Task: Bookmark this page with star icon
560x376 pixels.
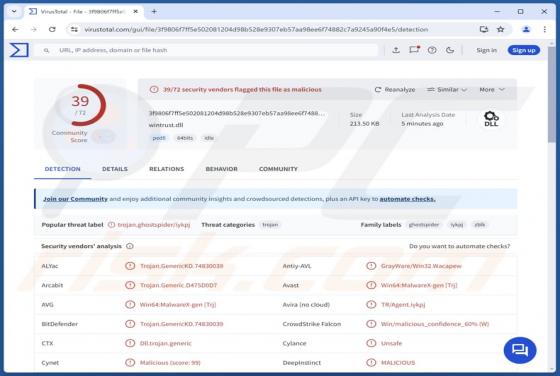Action: [x=500, y=29]
